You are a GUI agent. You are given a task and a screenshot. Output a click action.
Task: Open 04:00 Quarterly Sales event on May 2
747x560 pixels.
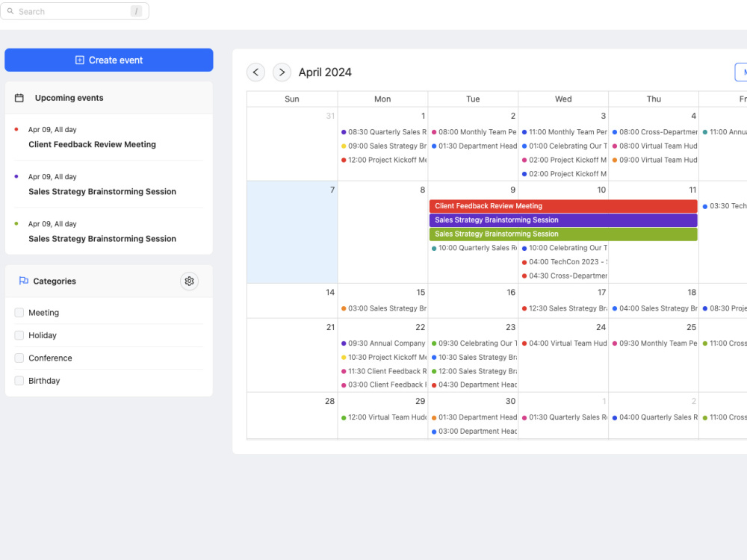[654, 417]
